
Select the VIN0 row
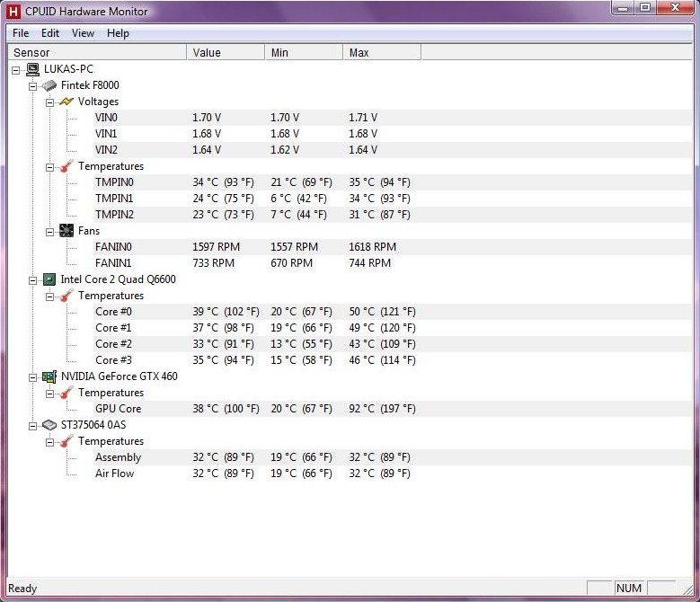click(x=393, y=118)
